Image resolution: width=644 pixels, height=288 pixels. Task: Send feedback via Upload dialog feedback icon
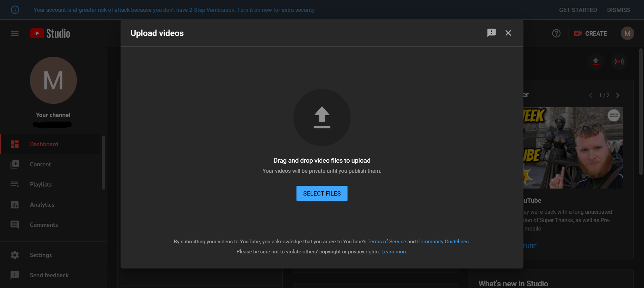tap(492, 33)
